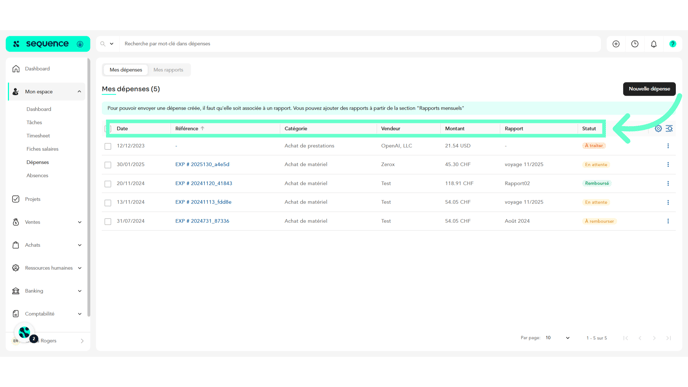This screenshot has width=688, height=387.
Task: Open Fiches salaires in sidebar
Action: (42, 149)
